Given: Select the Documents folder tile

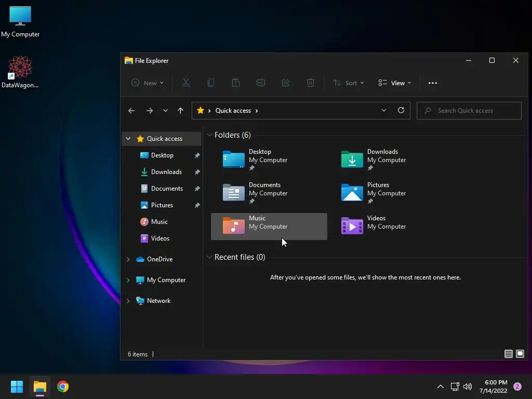Looking at the screenshot, I should click(269, 193).
